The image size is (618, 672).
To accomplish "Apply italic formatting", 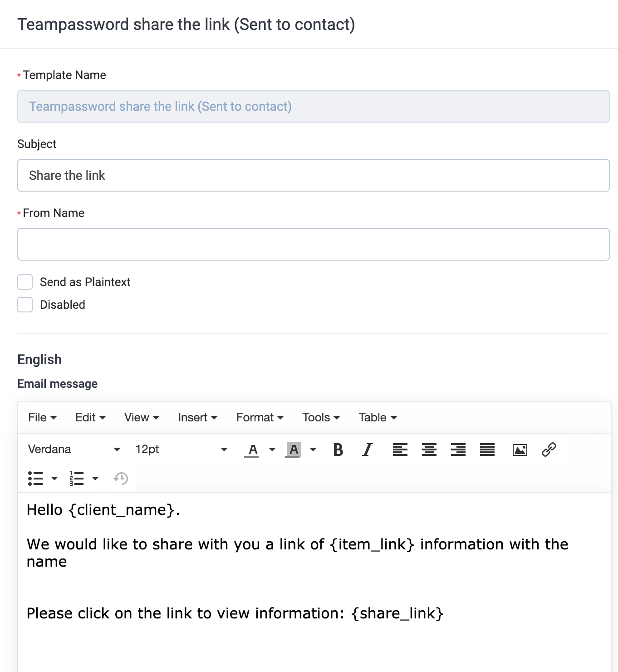I will coord(367,450).
